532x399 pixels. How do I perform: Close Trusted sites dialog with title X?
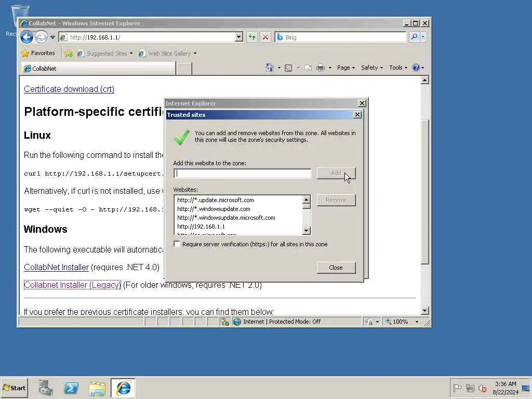(357, 115)
